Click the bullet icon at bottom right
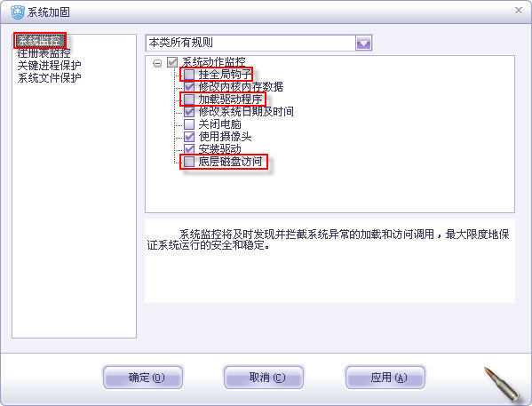 coord(501,384)
